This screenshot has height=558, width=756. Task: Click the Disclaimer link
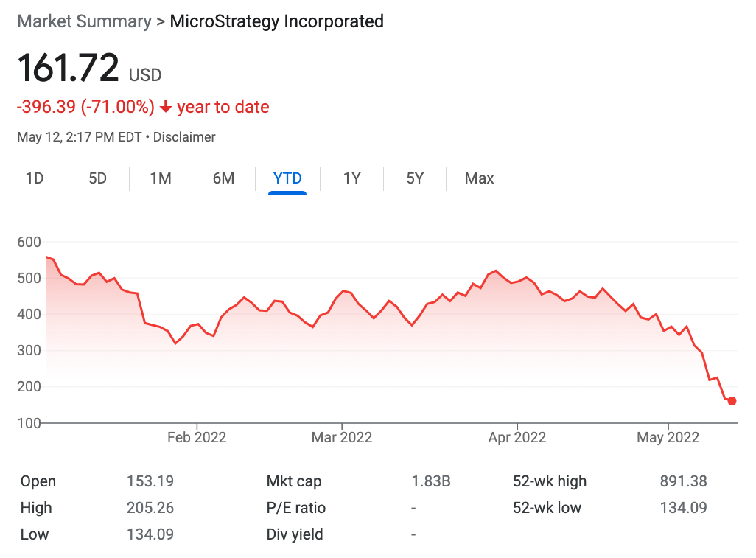(184, 137)
